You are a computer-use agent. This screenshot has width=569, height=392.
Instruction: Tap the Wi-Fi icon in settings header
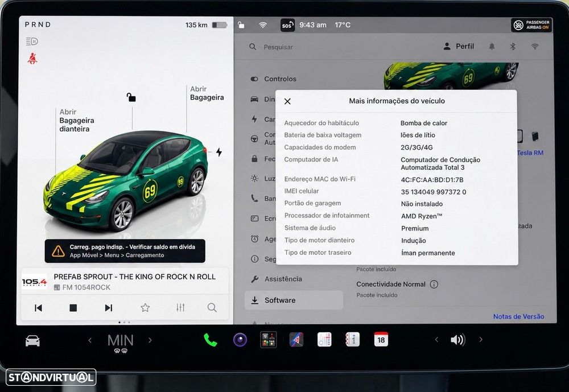(x=534, y=47)
